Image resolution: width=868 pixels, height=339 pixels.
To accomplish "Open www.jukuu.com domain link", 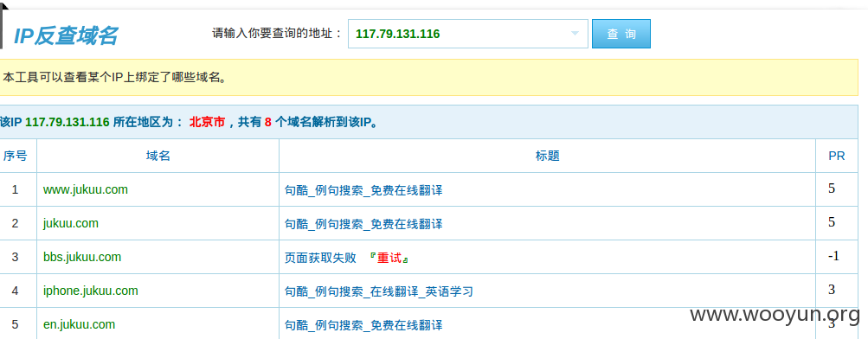I will coord(86,189).
